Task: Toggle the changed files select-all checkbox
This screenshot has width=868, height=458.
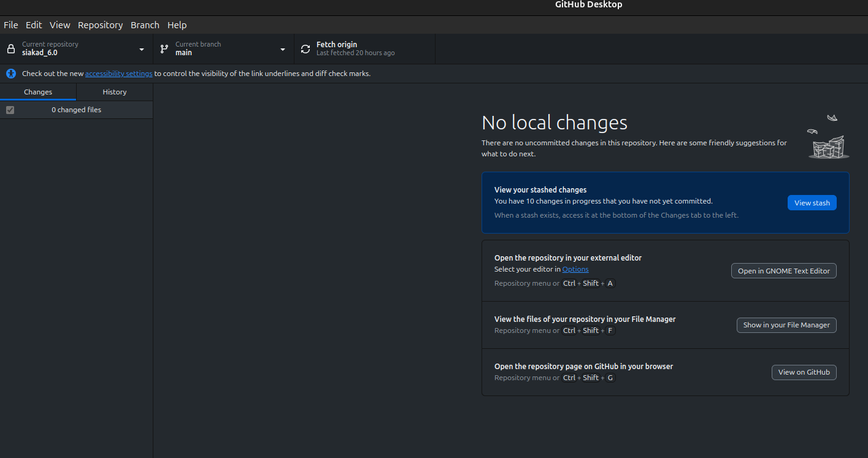Action: click(10, 110)
